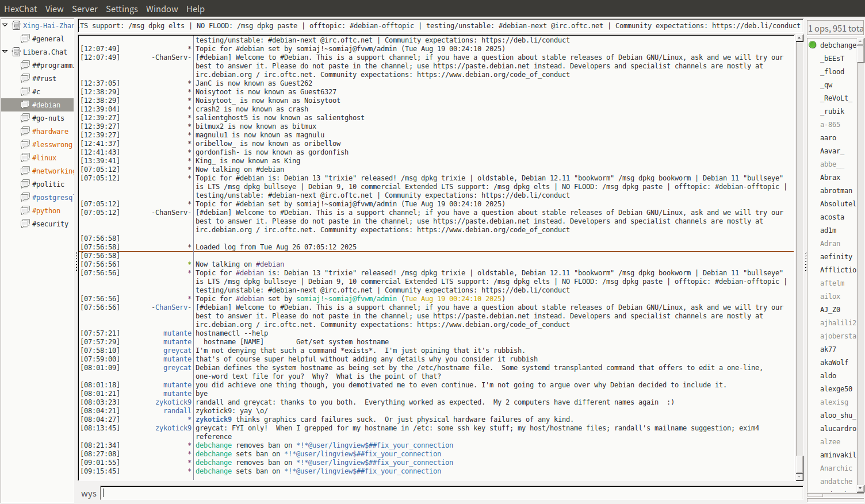Click the #python channel icon
865x504 pixels.
tap(25, 210)
